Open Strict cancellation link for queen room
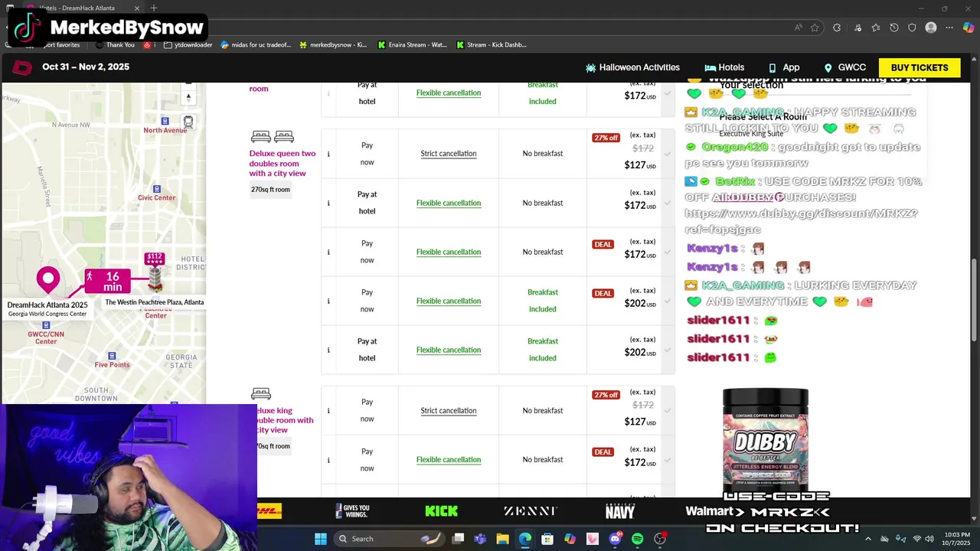 click(449, 154)
